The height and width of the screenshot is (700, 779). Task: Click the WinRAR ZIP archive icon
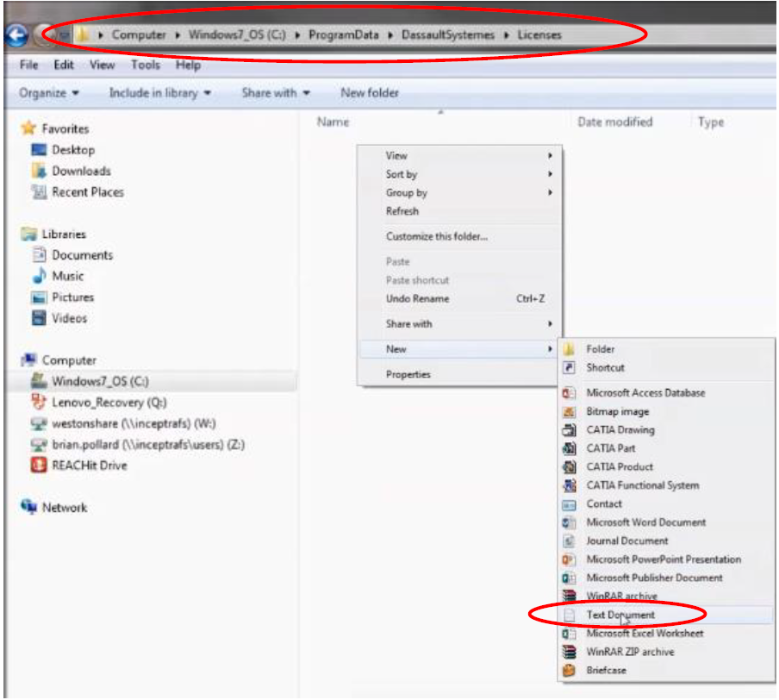tap(570, 651)
